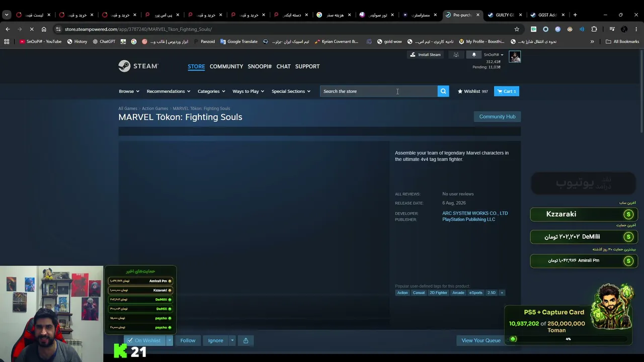Viewport: 644px width, 362px height.
Task: Go back to the previous page
Action: point(8,29)
